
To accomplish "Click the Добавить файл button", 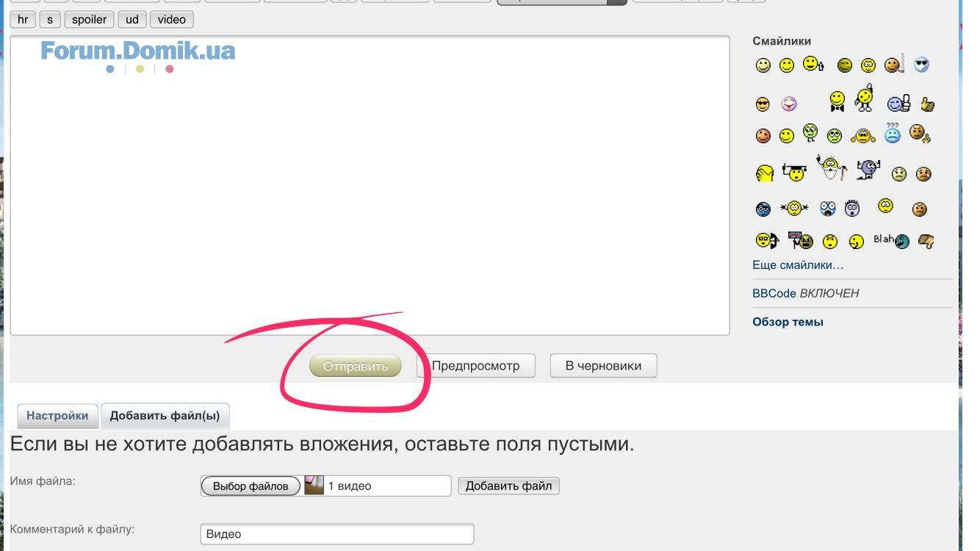I will [x=508, y=486].
